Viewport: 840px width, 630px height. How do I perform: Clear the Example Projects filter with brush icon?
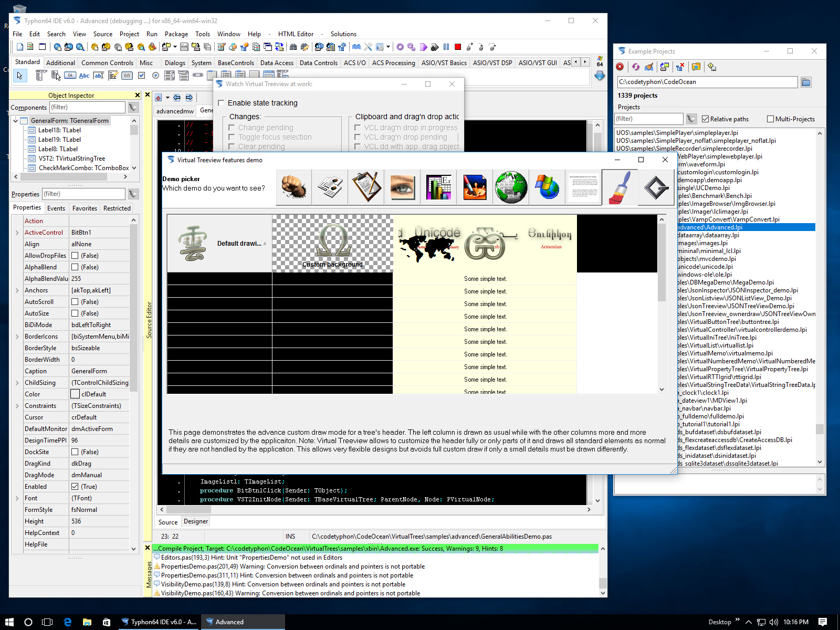click(x=691, y=119)
